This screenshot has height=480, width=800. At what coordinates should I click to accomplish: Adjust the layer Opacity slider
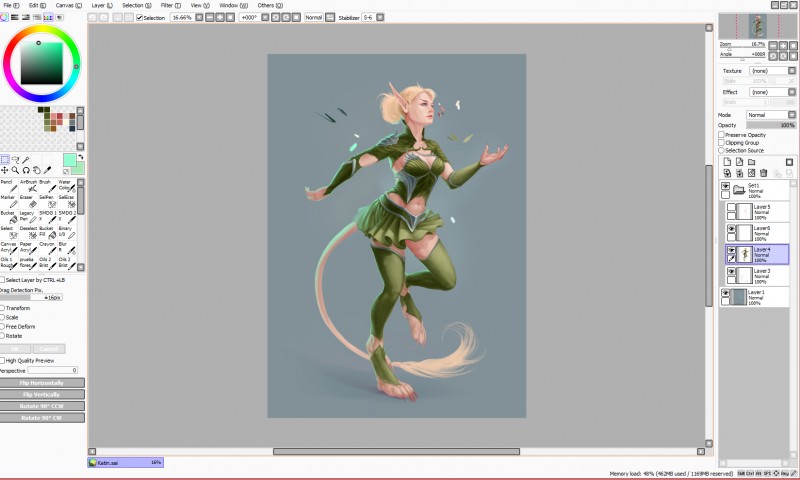click(x=771, y=125)
